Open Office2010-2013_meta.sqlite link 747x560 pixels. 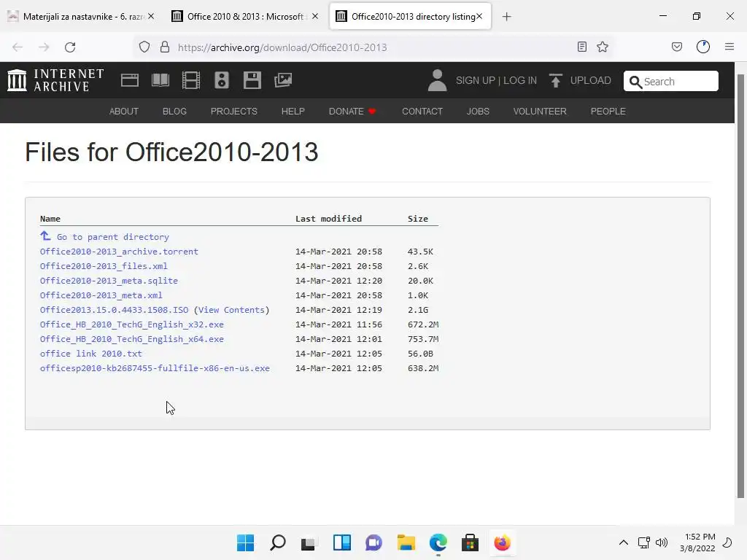click(109, 281)
